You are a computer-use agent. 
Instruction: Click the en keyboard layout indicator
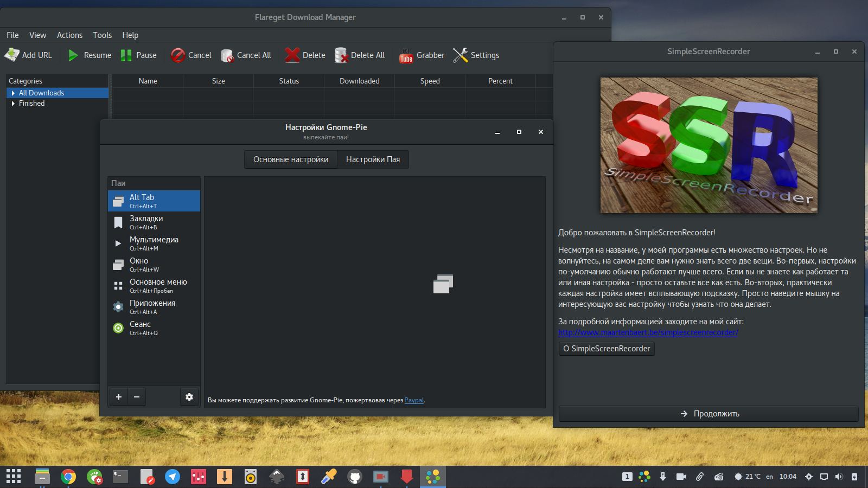click(x=769, y=477)
